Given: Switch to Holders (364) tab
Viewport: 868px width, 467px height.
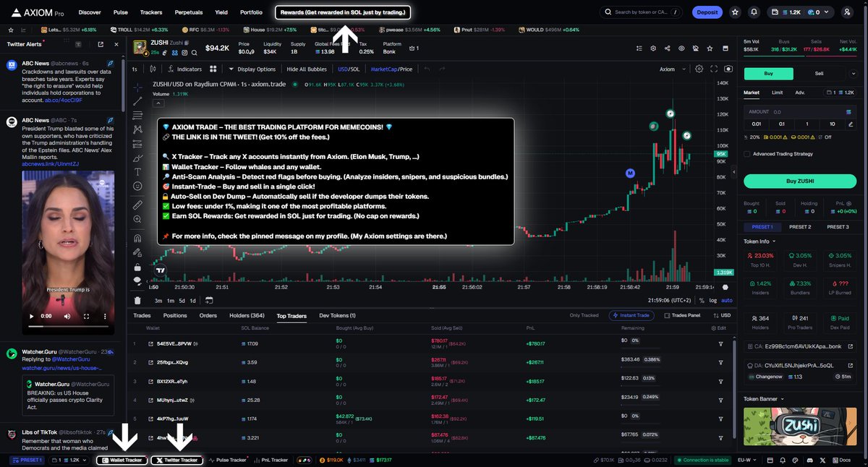Looking at the screenshot, I should [x=247, y=315].
